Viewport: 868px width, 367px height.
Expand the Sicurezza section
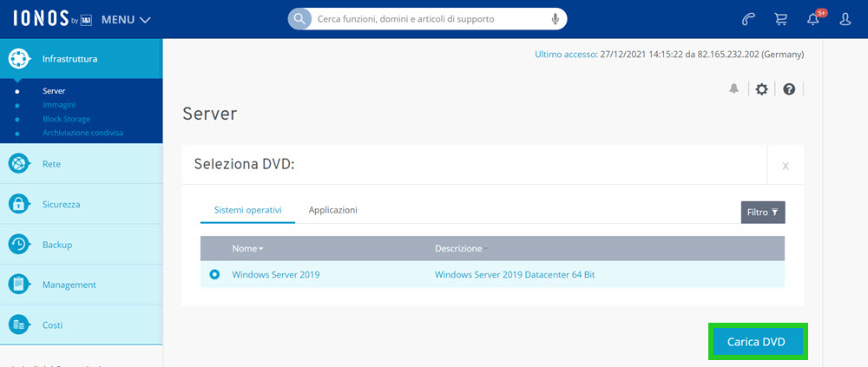(82, 204)
